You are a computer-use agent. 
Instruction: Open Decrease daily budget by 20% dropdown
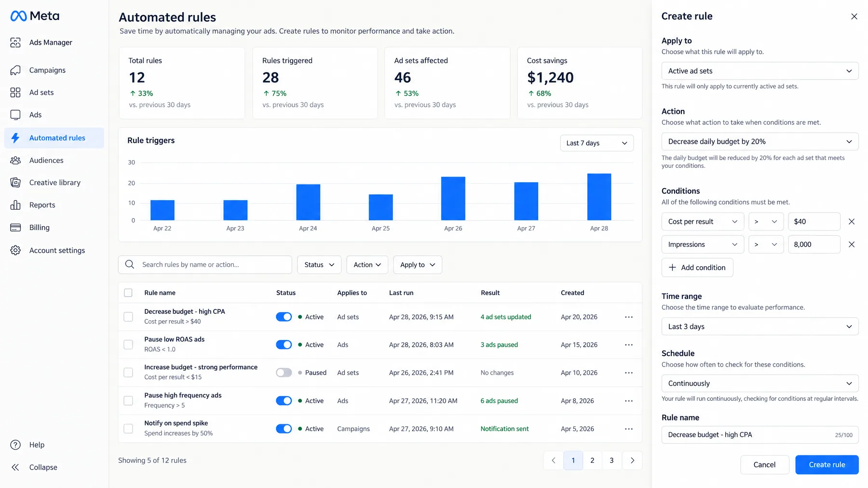760,141
